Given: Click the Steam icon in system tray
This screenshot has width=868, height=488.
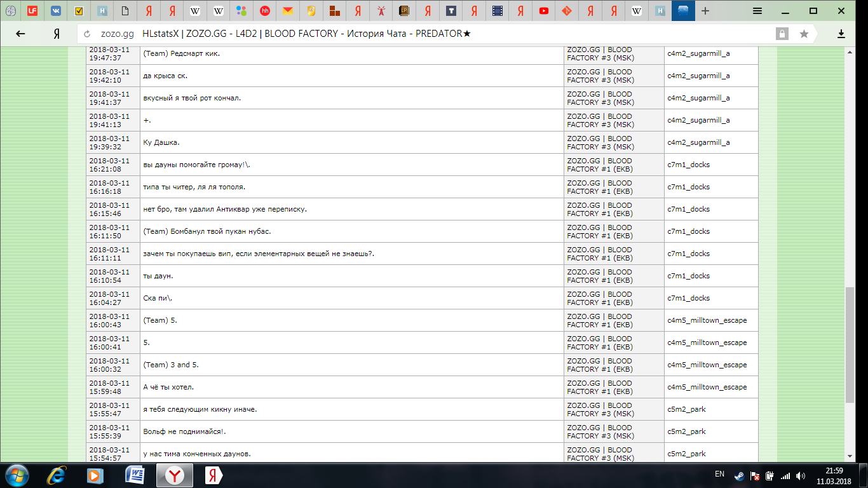Looking at the screenshot, I should tap(739, 475).
